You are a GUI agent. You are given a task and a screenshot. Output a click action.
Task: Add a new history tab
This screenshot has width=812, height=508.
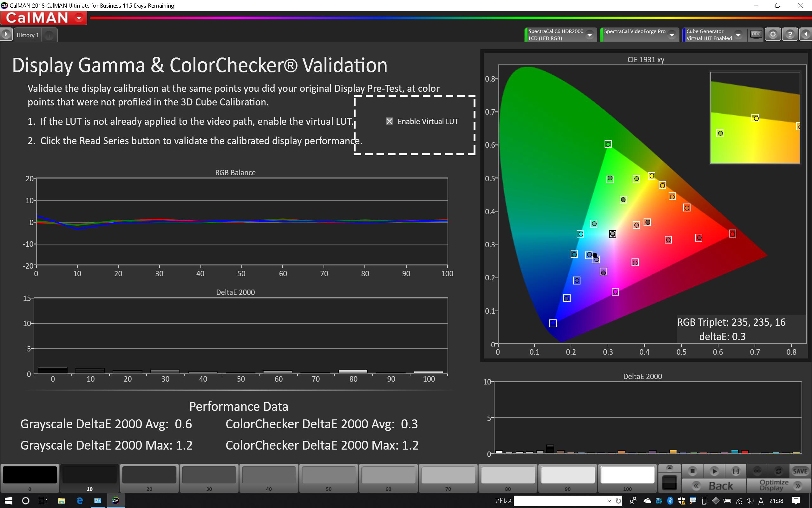pyautogui.click(x=49, y=35)
